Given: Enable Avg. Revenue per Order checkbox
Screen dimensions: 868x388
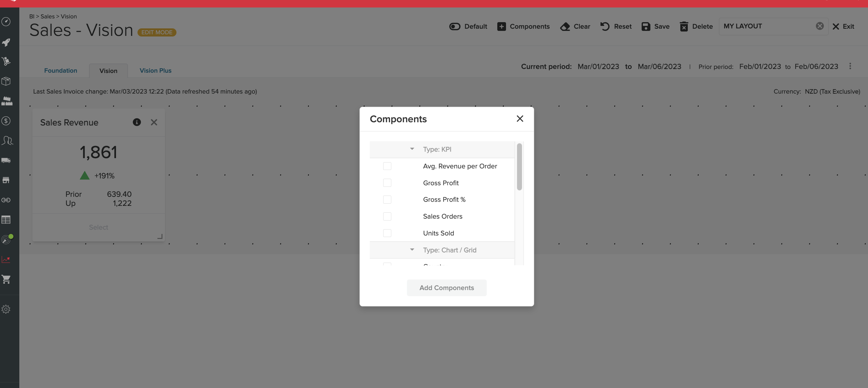Looking at the screenshot, I should coord(387,166).
